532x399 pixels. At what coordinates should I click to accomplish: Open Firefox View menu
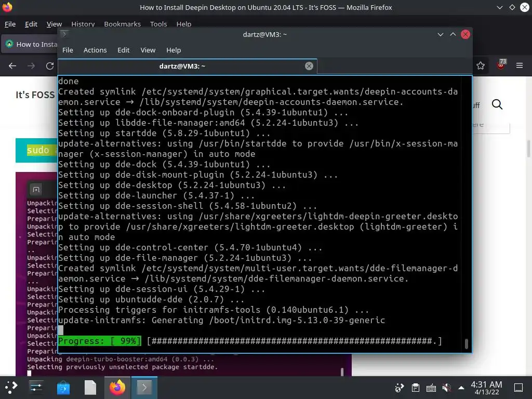point(54,24)
